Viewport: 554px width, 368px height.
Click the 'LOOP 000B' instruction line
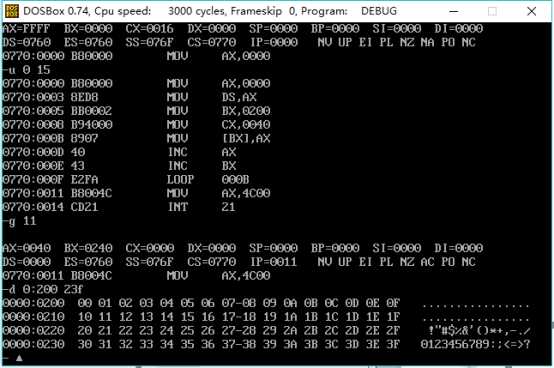(126, 180)
